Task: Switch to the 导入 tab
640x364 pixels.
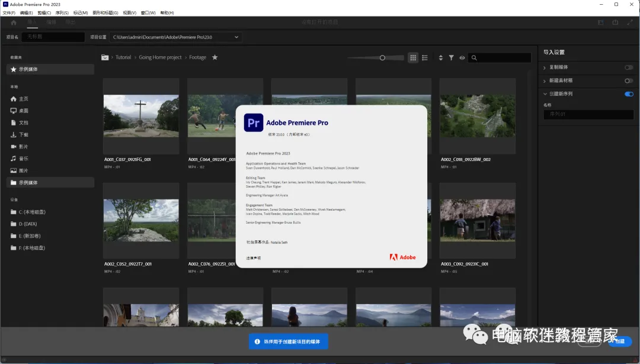Action: click(x=32, y=22)
